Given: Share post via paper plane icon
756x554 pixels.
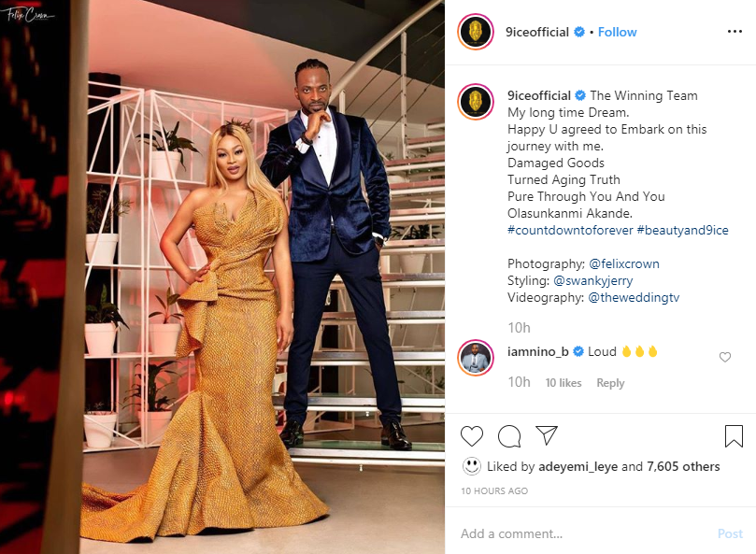Looking at the screenshot, I should click(x=547, y=435).
